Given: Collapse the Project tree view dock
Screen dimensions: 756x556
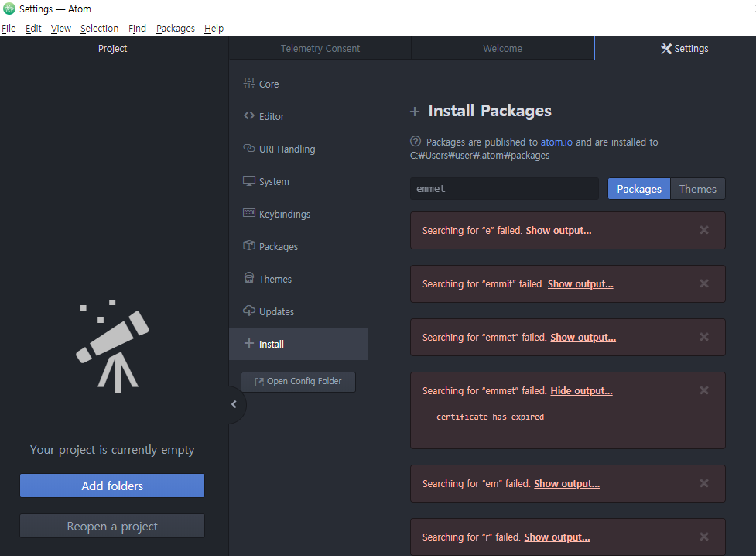Looking at the screenshot, I should pyautogui.click(x=234, y=404).
